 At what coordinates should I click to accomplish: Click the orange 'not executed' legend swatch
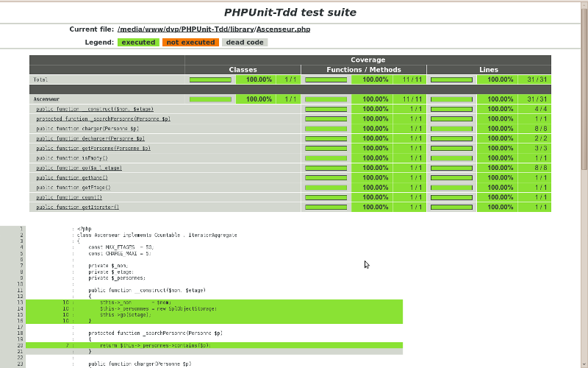[190, 42]
